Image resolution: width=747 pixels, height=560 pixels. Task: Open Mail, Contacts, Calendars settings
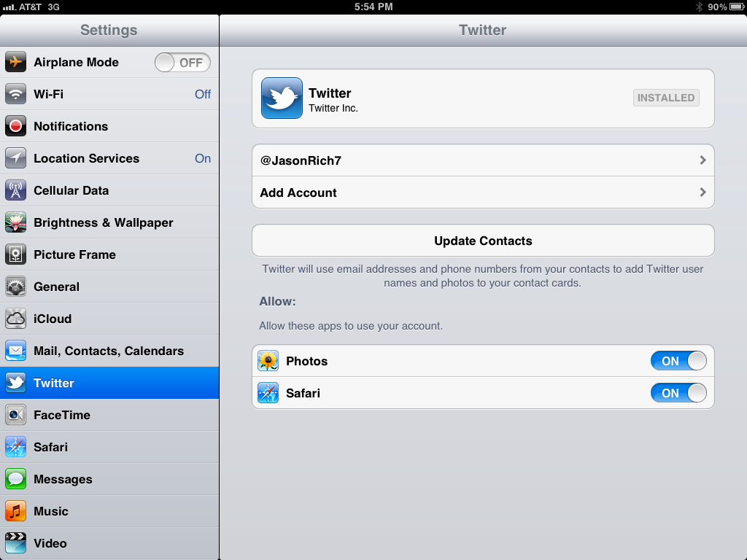[109, 351]
